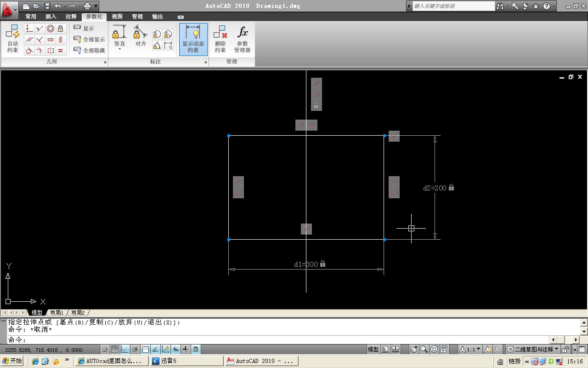This screenshot has width=588, height=368.
Task: Click the Pan hand icon in status bar
Action: point(414,349)
